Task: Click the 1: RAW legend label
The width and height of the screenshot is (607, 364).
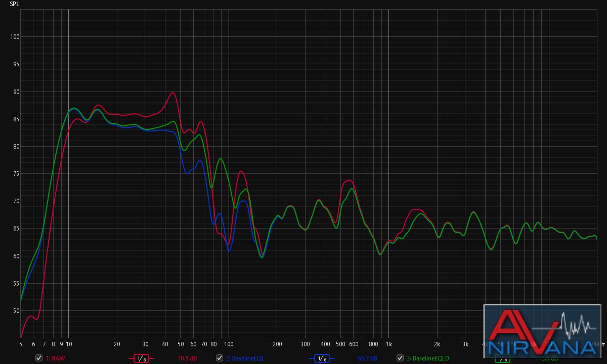Action: [x=56, y=358]
